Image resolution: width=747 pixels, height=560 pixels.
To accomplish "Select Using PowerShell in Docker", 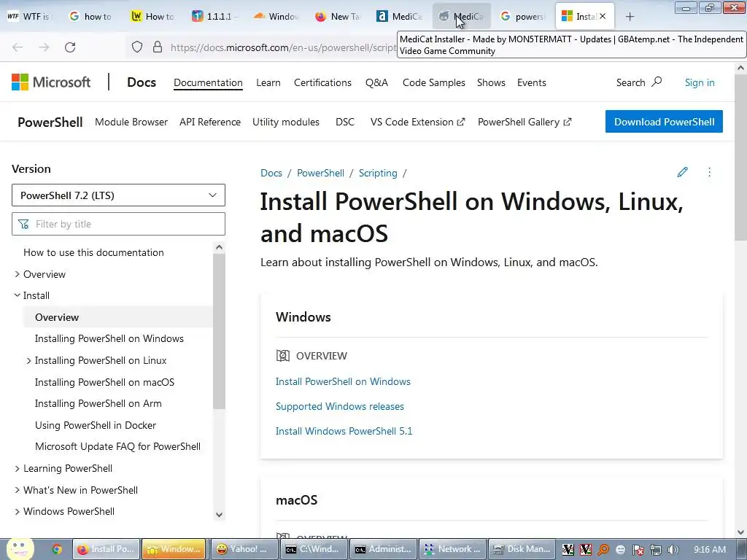I will click(x=96, y=425).
